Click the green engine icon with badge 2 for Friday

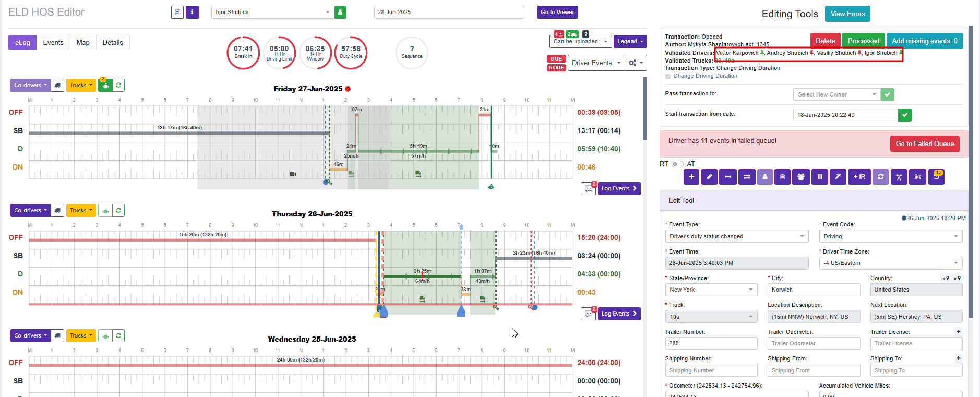(x=105, y=86)
